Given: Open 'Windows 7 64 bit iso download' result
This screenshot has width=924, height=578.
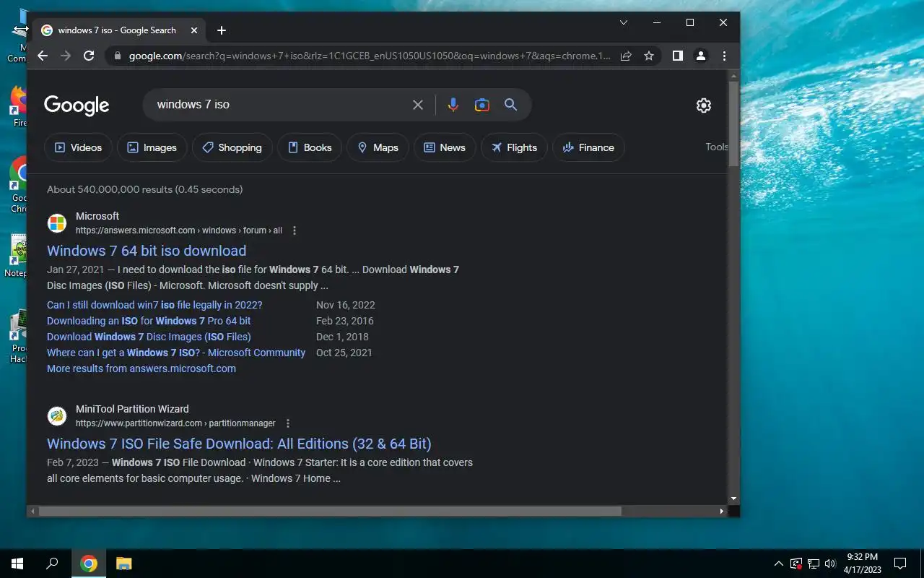Looking at the screenshot, I should [x=147, y=251].
